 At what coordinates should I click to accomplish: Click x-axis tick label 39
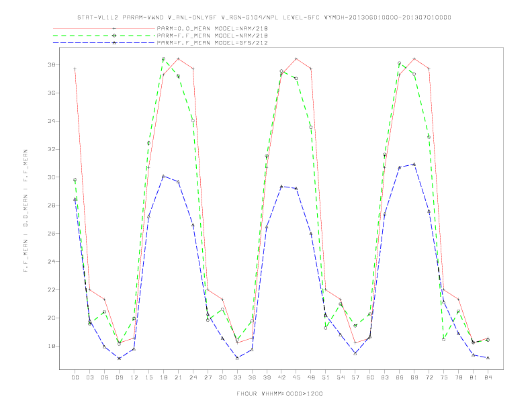point(267,377)
